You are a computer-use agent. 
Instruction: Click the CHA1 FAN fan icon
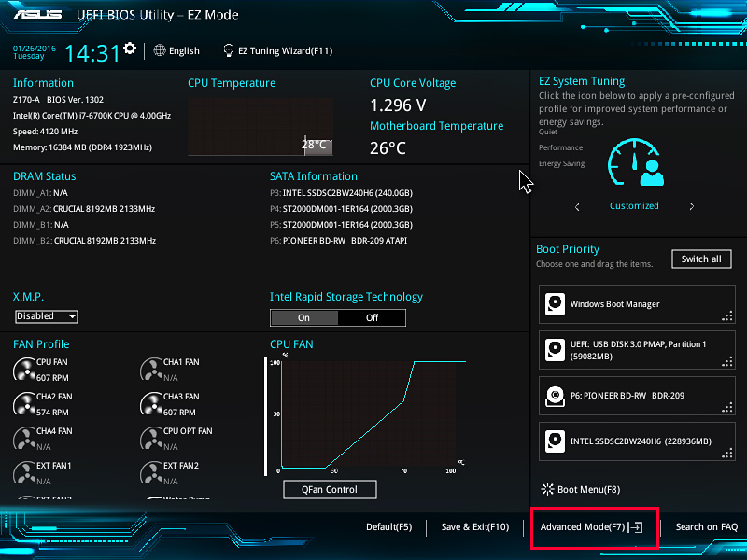[151, 370]
